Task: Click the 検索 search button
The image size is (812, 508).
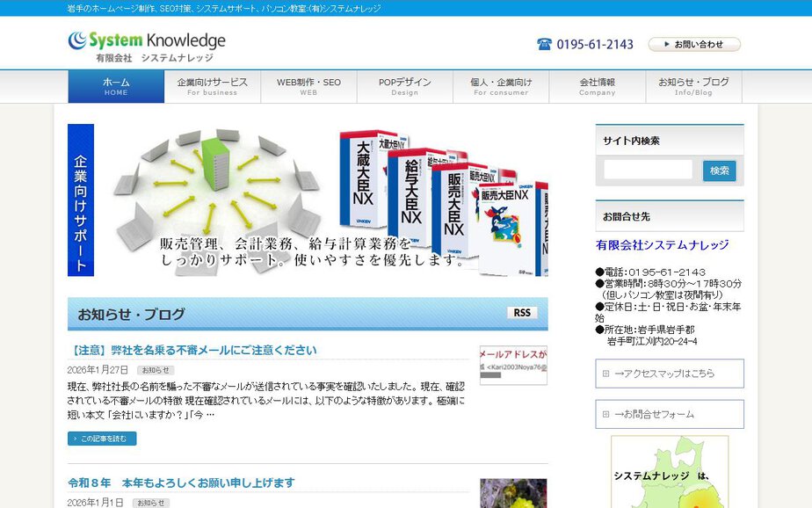Action: [x=720, y=171]
